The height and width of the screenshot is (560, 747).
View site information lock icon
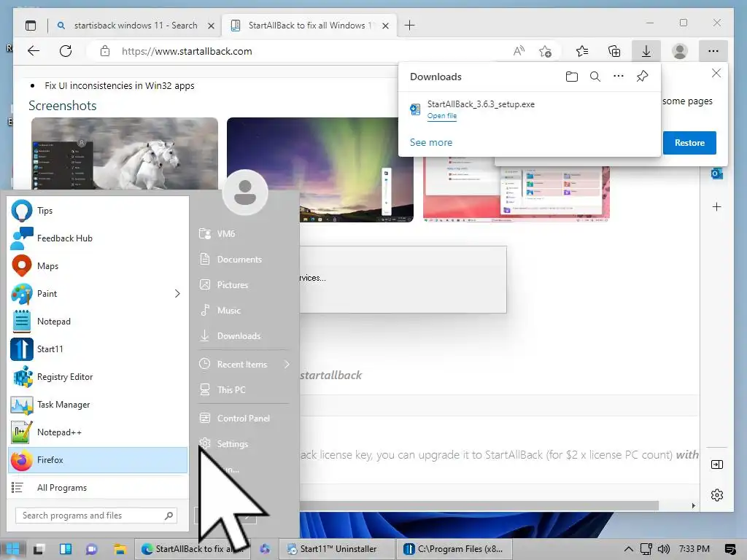coord(105,52)
